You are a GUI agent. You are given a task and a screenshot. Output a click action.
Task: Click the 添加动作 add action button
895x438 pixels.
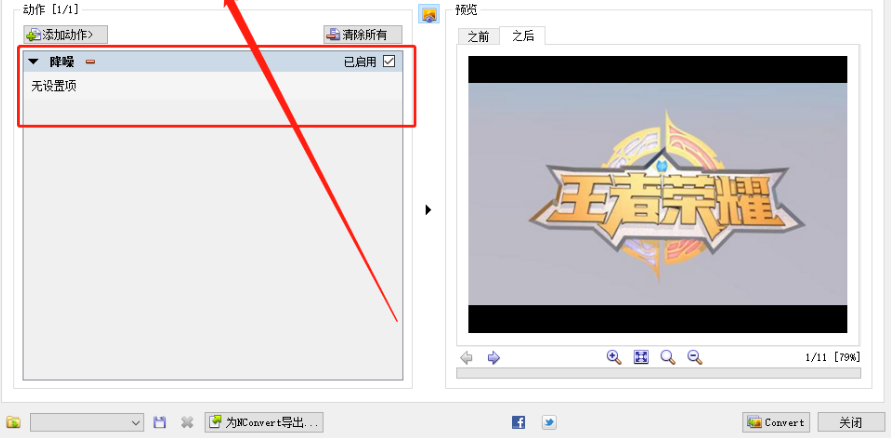point(66,35)
